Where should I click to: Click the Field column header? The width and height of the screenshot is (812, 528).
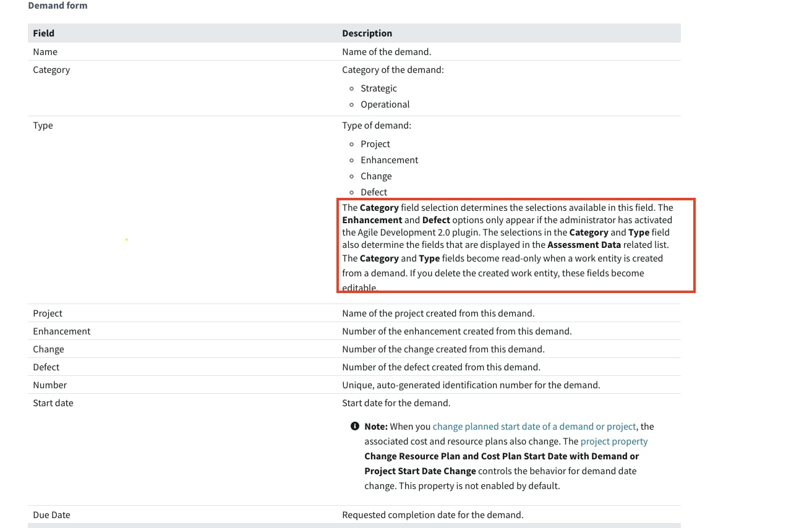pyautogui.click(x=43, y=33)
